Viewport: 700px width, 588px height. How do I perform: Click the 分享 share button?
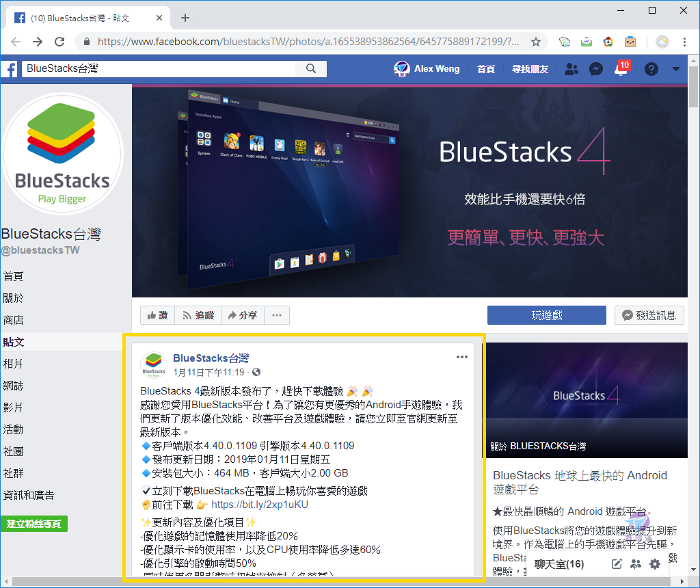click(243, 315)
